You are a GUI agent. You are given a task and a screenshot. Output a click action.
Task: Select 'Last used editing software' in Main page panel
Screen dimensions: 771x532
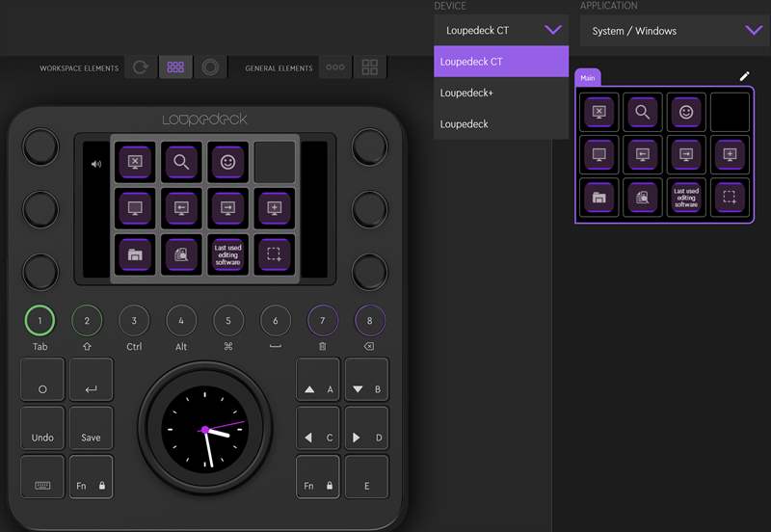(x=686, y=198)
